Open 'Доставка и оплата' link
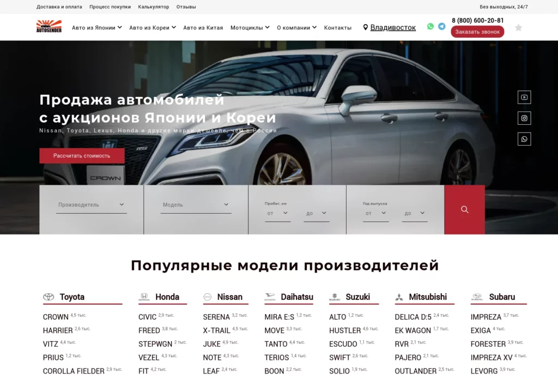This screenshot has height=392, width=558. (x=59, y=7)
